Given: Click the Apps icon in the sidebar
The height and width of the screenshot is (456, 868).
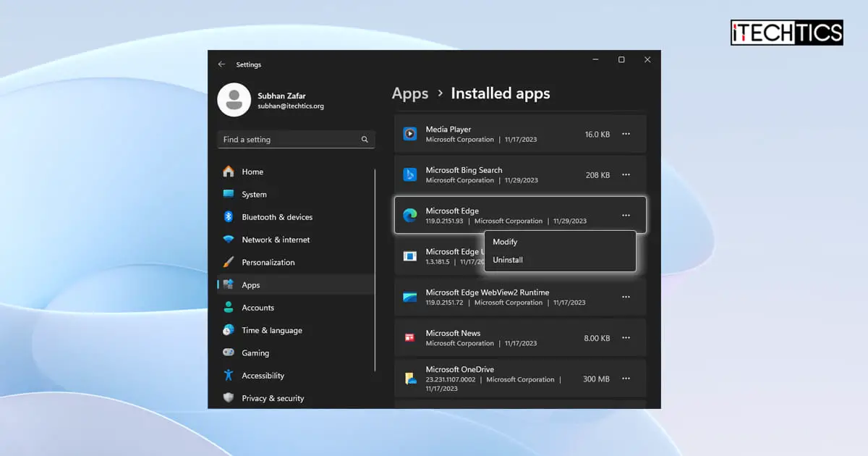Looking at the screenshot, I should tap(229, 284).
